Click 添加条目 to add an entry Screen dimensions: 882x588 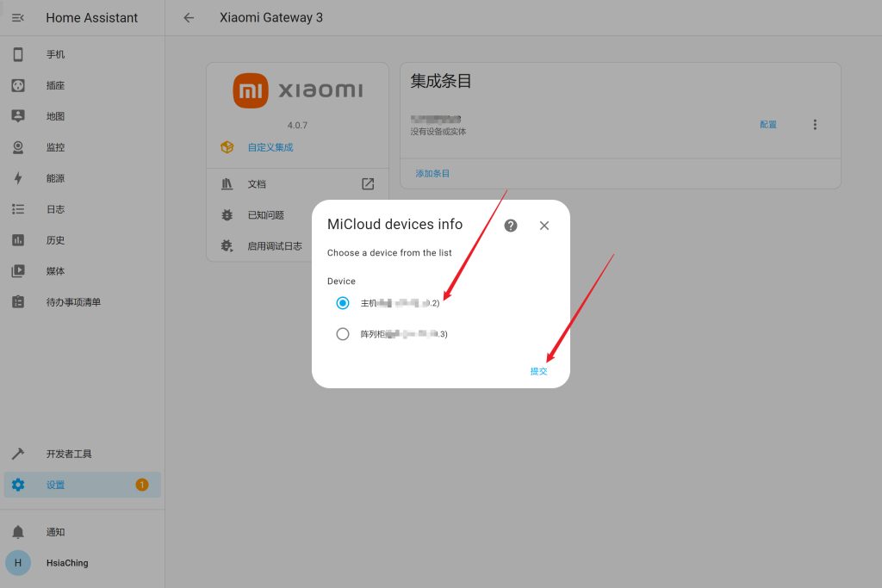coord(432,174)
